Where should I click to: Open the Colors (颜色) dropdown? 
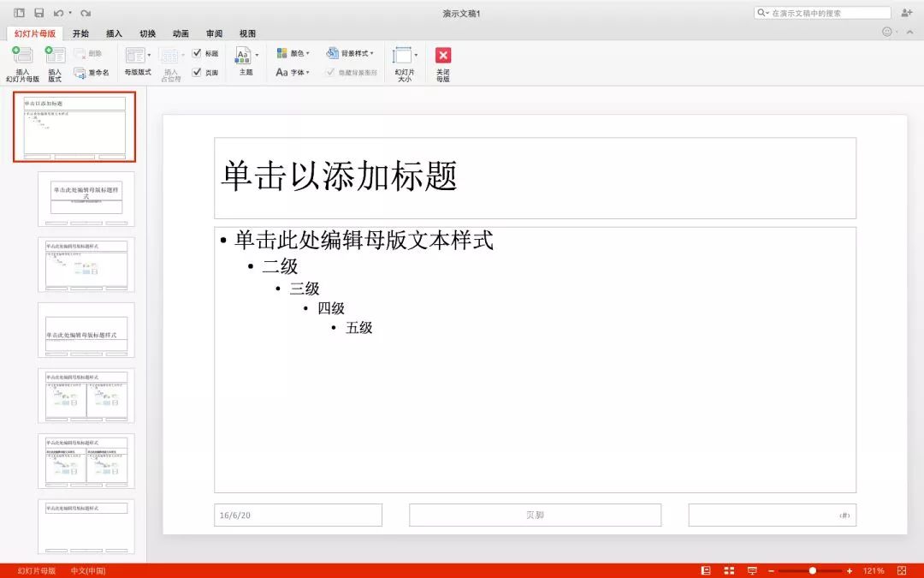pyautogui.click(x=293, y=53)
